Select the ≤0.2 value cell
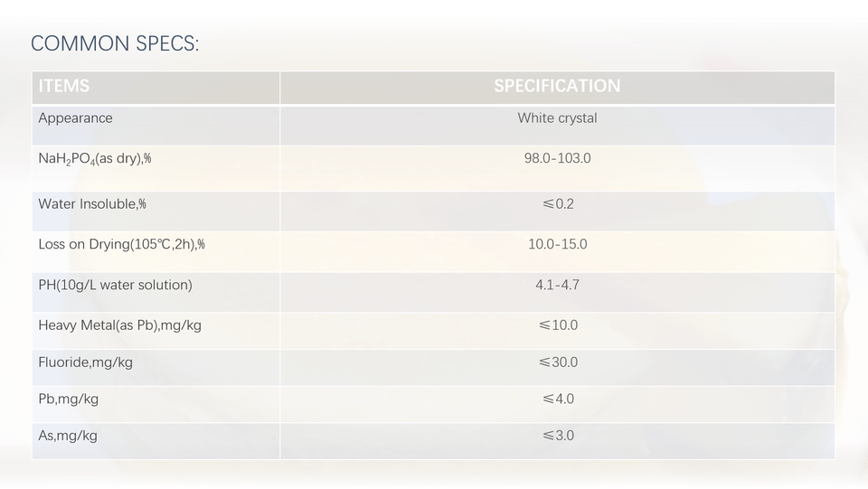Viewport: 868px width, 489px height. click(x=557, y=204)
